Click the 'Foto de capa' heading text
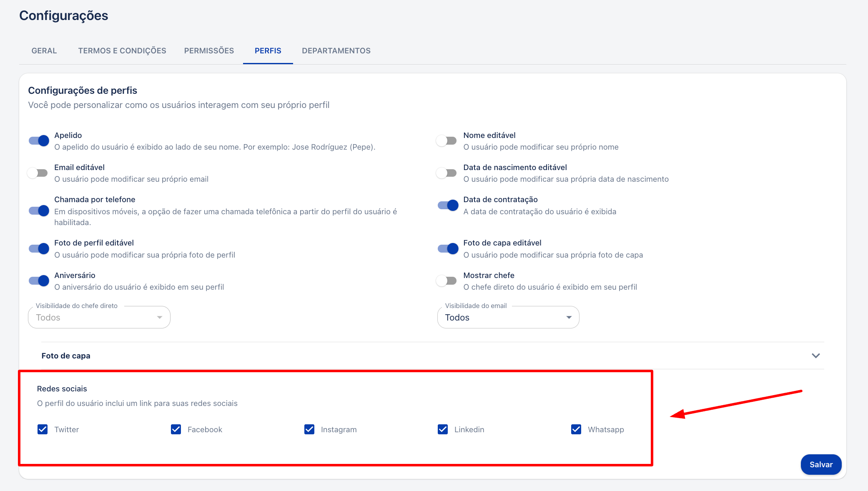Viewport: 868px width, 491px height. pyautogui.click(x=66, y=356)
